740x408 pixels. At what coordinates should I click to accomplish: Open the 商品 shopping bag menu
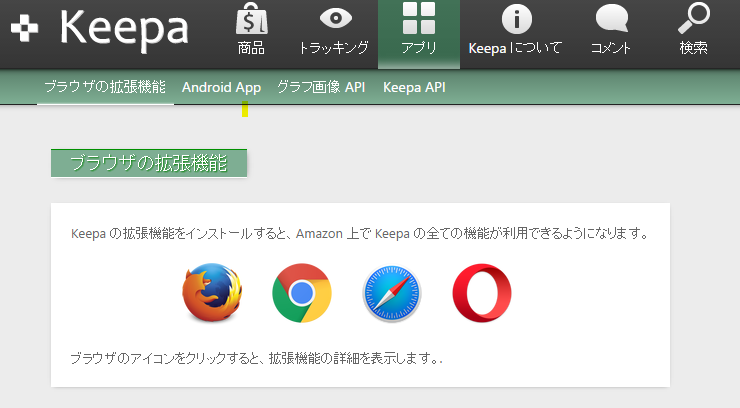pyautogui.click(x=252, y=29)
